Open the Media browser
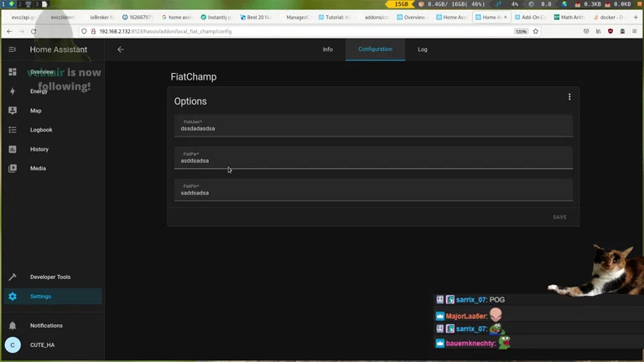The width and height of the screenshot is (644, 362). tap(38, 168)
